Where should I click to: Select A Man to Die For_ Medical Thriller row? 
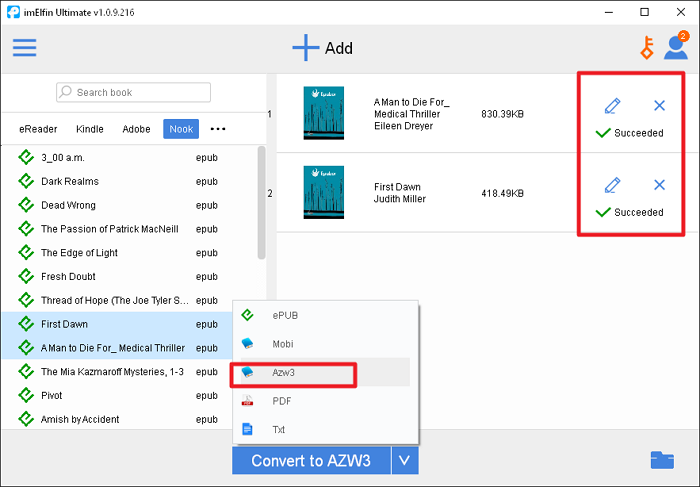(118, 348)
